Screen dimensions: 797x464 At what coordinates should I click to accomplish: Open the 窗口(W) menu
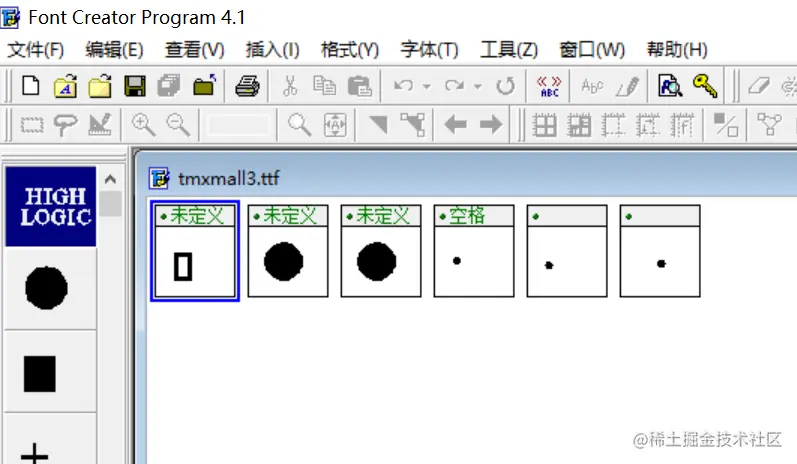[x=592, y=50]
